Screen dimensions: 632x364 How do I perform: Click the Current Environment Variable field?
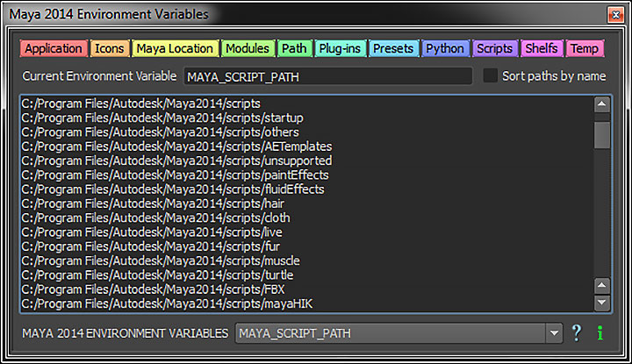tap(327, 76)
